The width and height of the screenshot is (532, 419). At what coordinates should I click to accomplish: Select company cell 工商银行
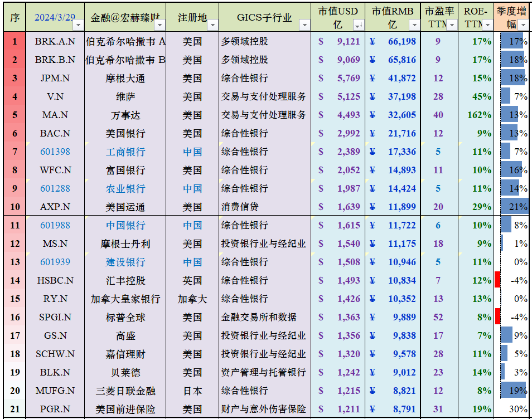125,152
